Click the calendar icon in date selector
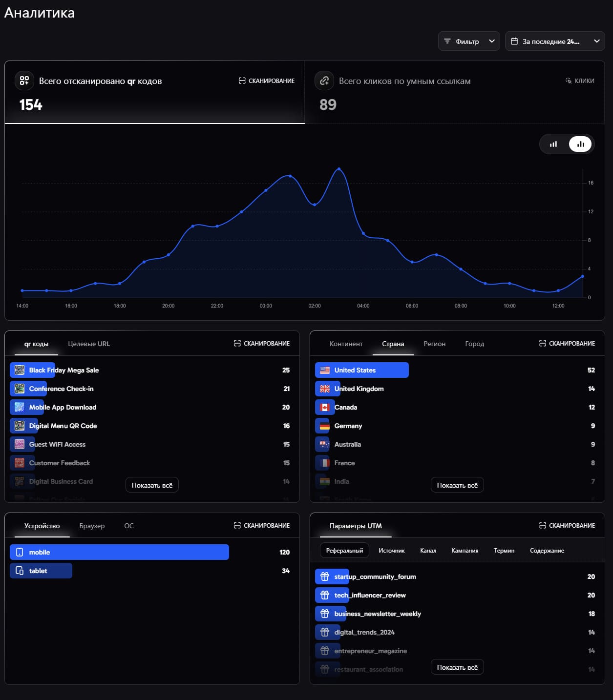This screenshot has width=613, height=700. coord(514,41)
